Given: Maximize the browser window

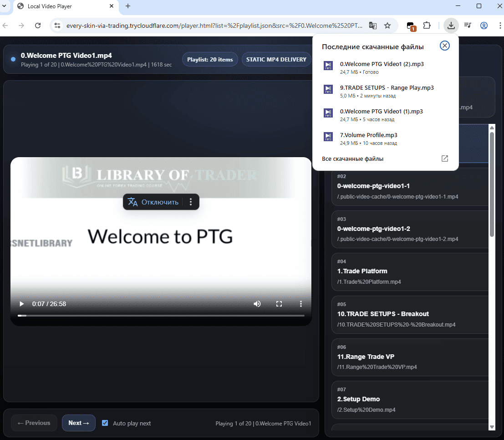Looking at the screenshot, I should coord(479,6).
